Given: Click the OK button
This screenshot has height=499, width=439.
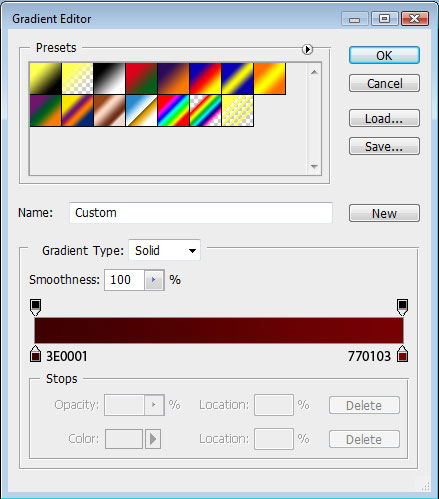Looking at the screenshot, I should (384, 55).
